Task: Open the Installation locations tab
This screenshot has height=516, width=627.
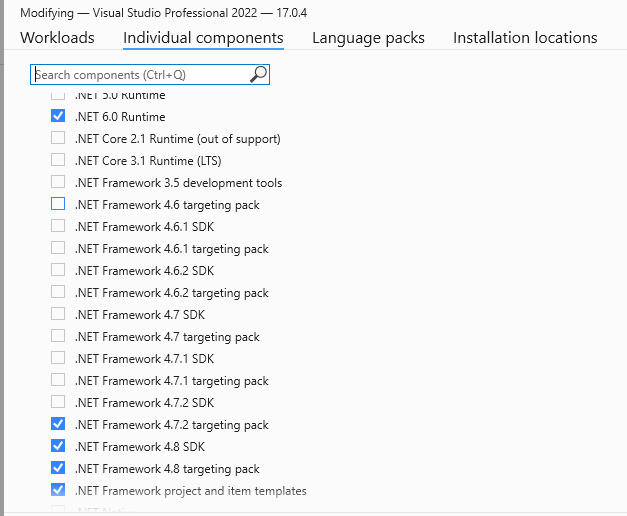Action: [525, 38]
